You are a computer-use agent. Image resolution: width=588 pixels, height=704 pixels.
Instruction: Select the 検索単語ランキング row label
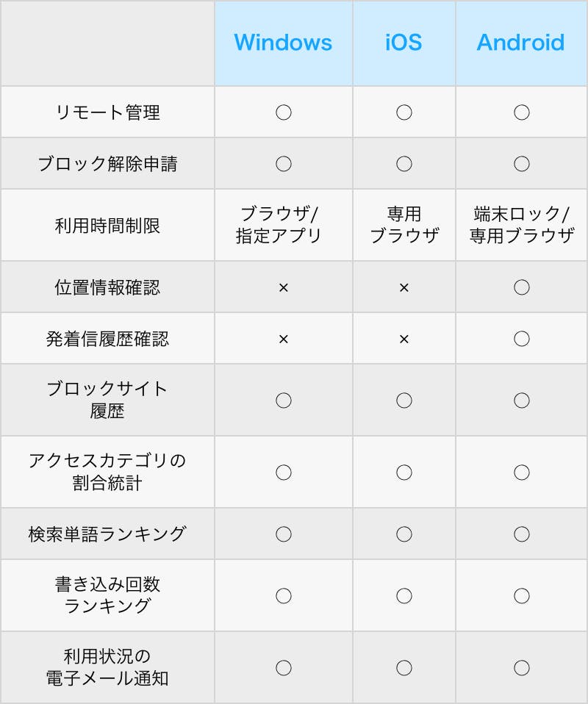107,534
